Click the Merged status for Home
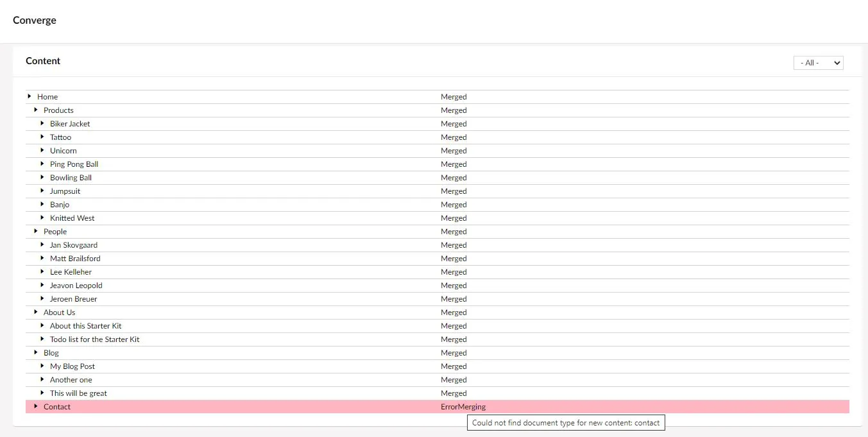 coord(454,97)
